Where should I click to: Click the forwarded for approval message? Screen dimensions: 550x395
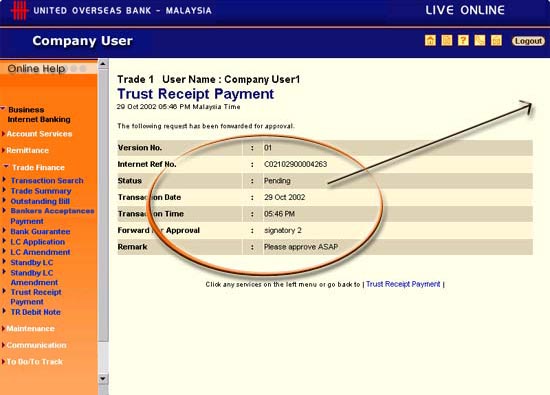[206, 126]
